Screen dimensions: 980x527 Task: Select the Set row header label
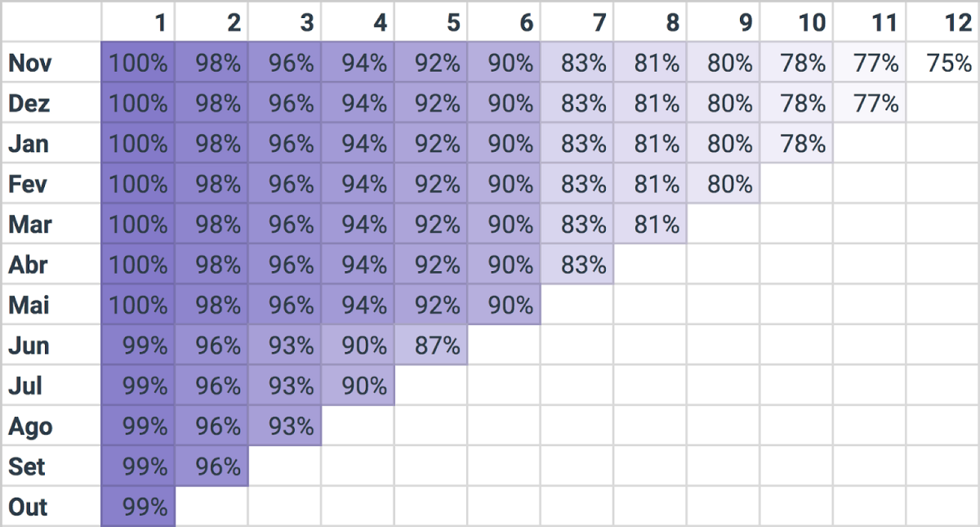click(x=27, y=467)
